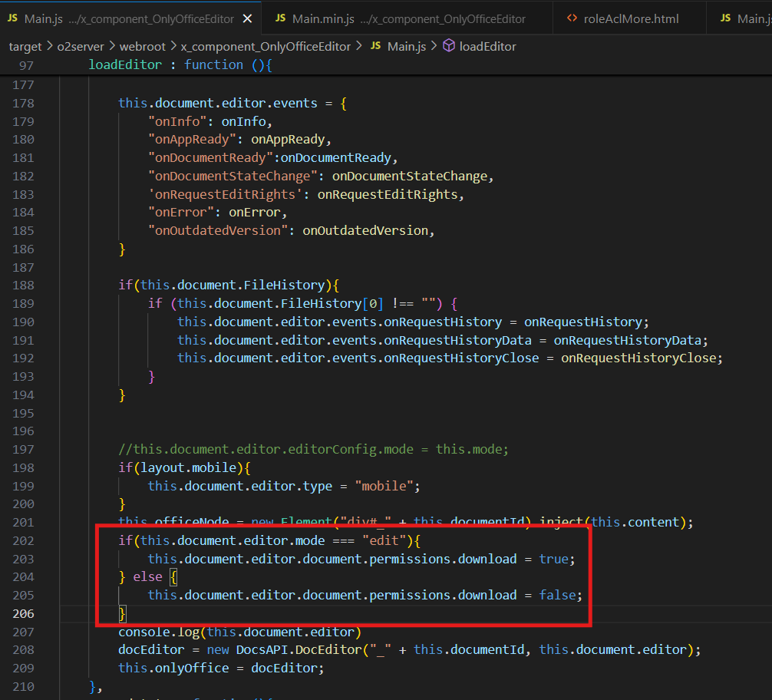Click the HTML icon on the roleAclMore.html tab
This screenshot has height=700, width=772.
point(572,18)
